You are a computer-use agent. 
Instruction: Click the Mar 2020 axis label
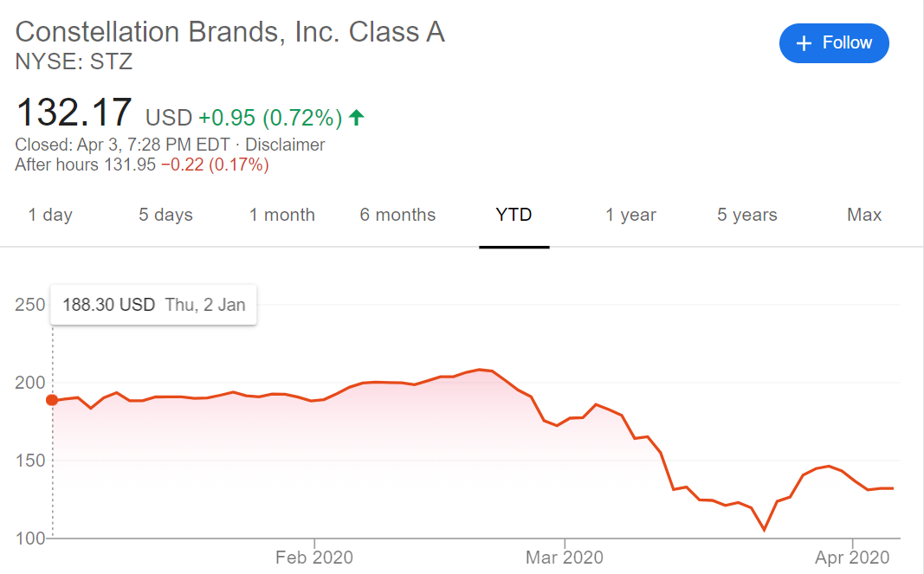564,558
